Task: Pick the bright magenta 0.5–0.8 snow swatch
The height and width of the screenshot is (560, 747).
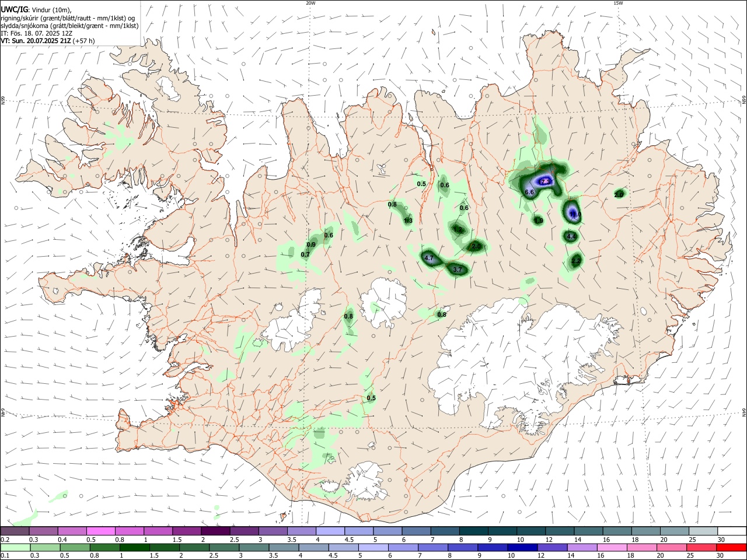Action: point(102,531)
